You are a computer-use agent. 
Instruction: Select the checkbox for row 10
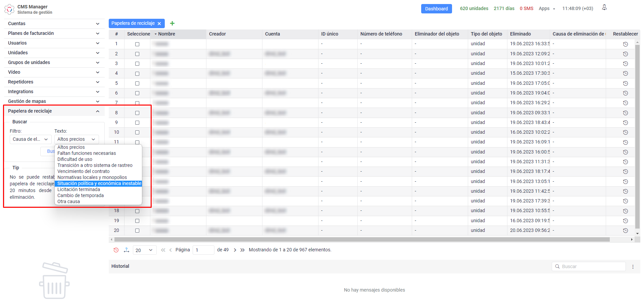(137, 132)
